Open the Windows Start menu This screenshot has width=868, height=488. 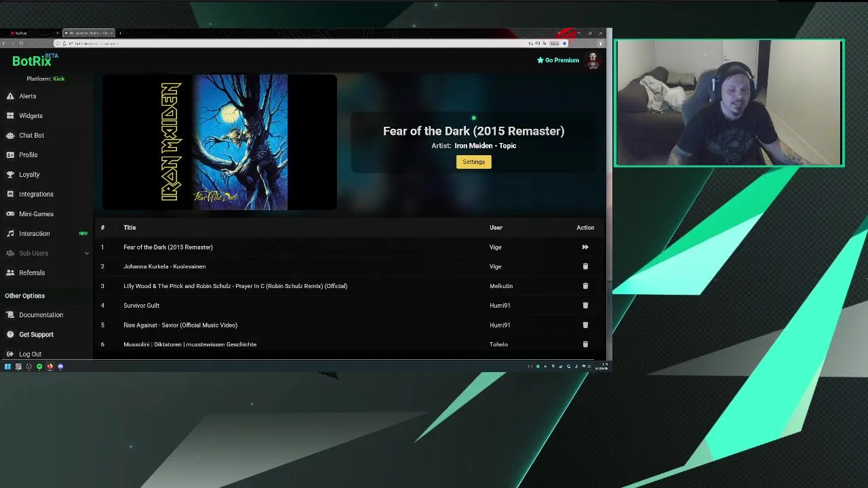tap(7, 367)
